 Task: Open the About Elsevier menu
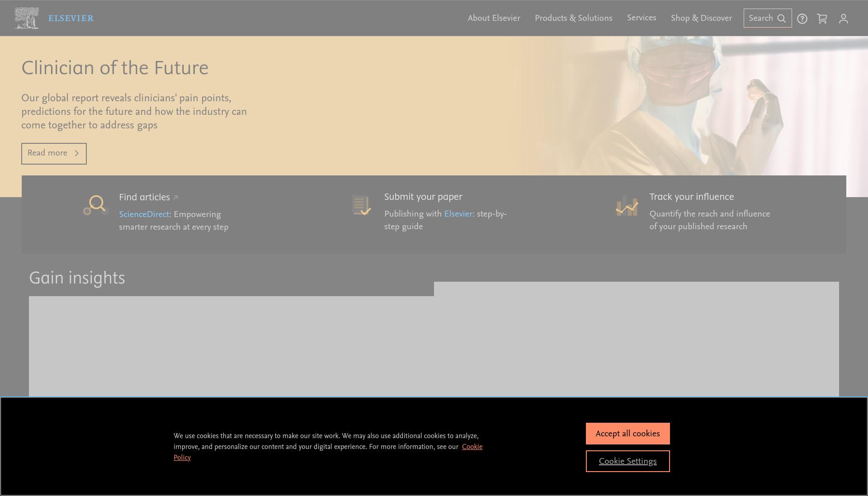click(494, 18)
